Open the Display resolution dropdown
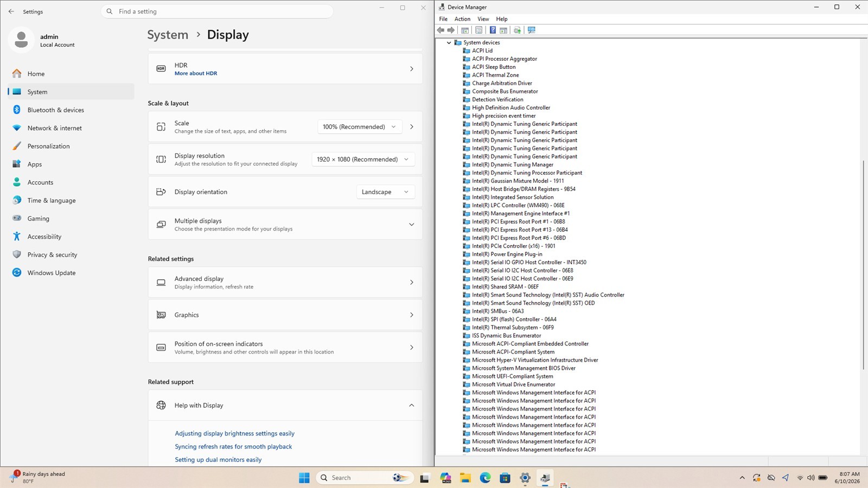 [363, 159]
